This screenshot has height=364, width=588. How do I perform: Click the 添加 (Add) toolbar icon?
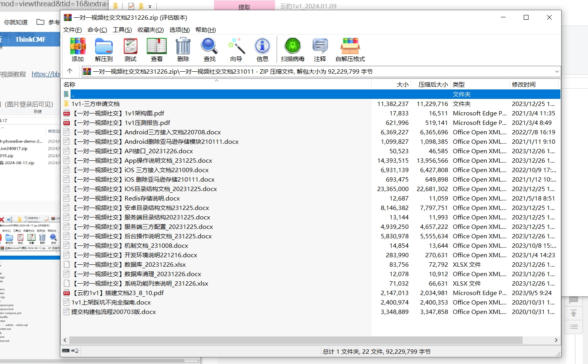[x=78, y=46]
